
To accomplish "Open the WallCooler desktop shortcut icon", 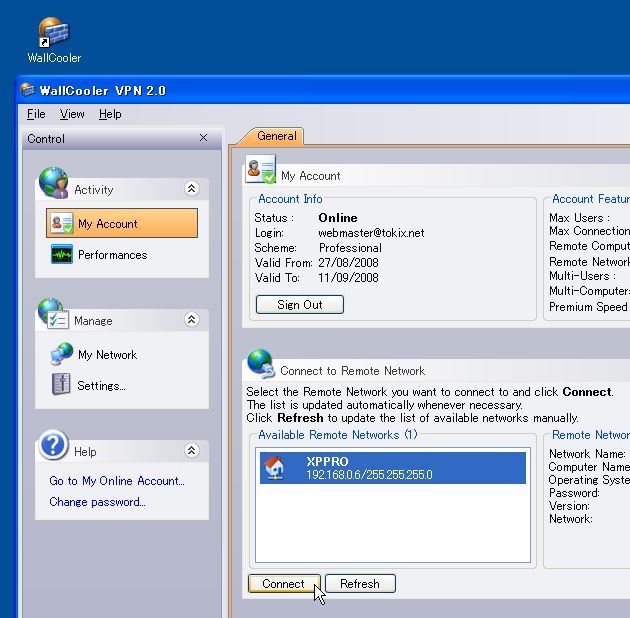I will (54, 33).
